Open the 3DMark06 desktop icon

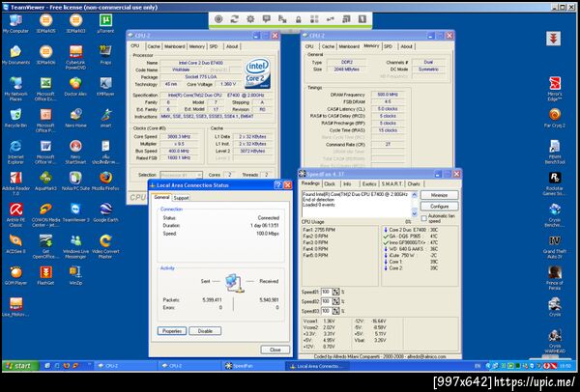click(45, 55)
